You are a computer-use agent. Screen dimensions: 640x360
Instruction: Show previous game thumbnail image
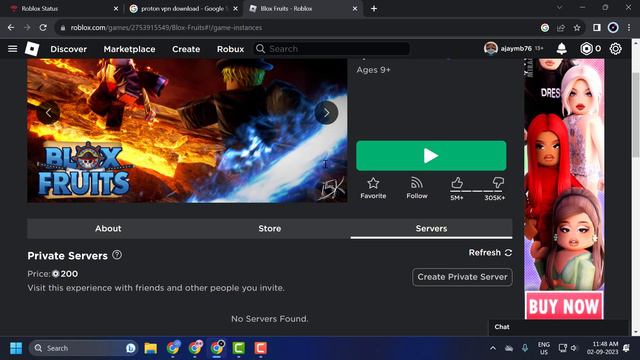point(48,113)
